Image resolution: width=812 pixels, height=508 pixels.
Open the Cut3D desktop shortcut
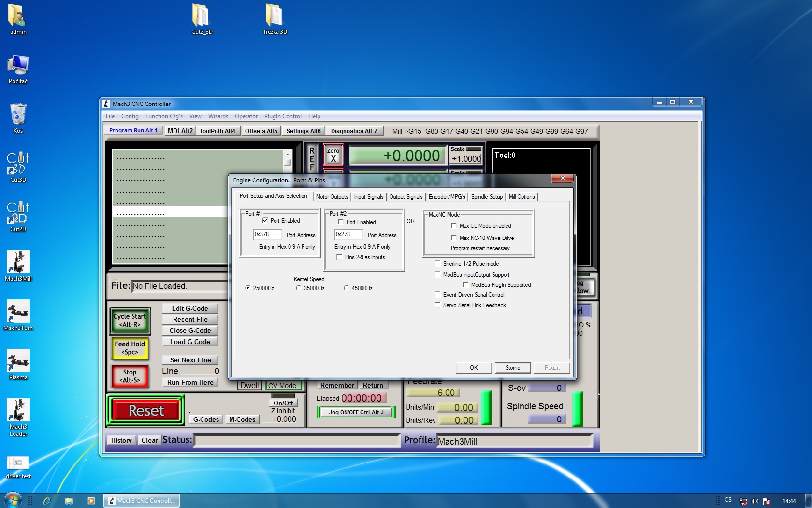coord(18,164)
